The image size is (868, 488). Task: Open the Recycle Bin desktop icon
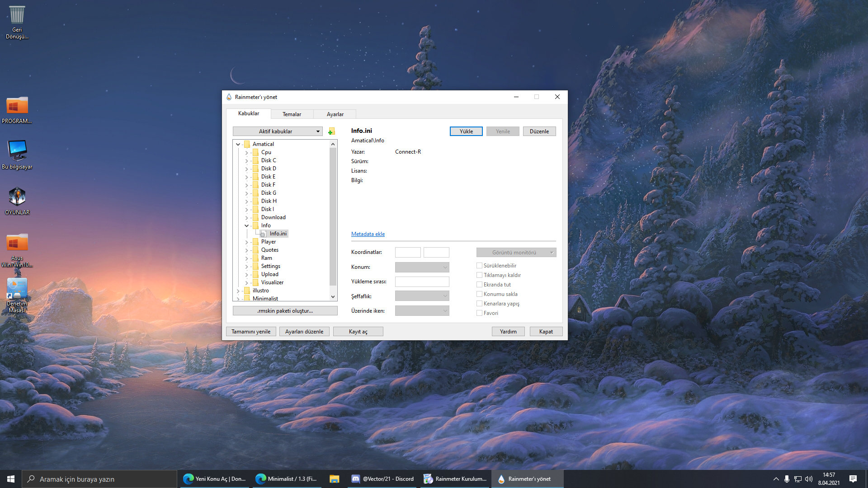click(17, 22)
